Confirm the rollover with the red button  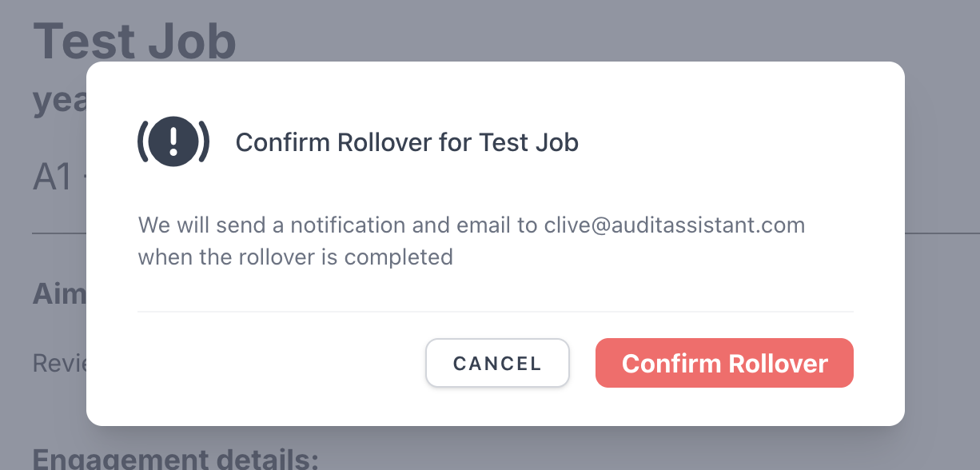click(x=724, y=363)
